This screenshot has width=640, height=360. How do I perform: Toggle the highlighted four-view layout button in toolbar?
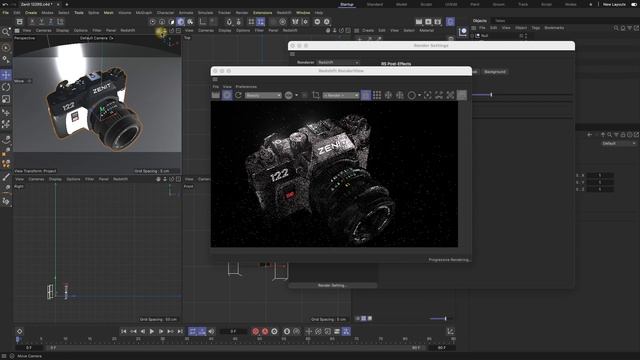[260, 22]
